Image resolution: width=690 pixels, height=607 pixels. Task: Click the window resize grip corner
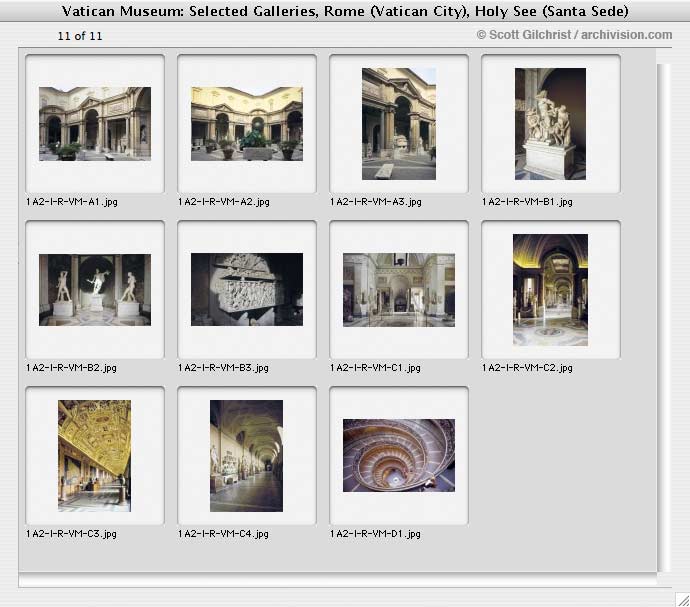(x=683, y=600)
